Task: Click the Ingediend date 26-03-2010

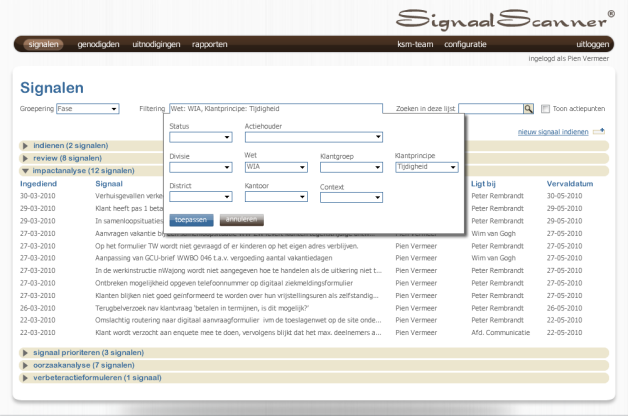Action: click(x=38, y=308)
